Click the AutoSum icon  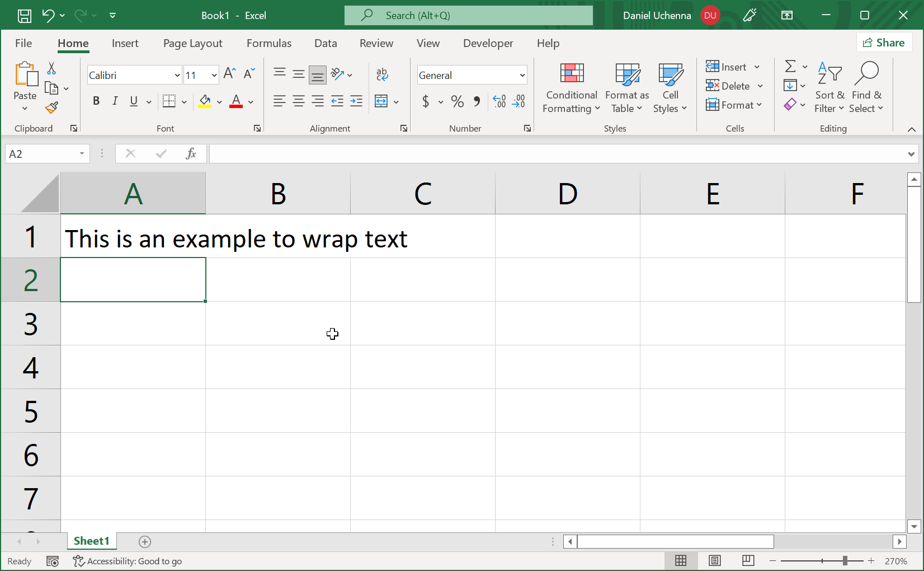point(790,66)
